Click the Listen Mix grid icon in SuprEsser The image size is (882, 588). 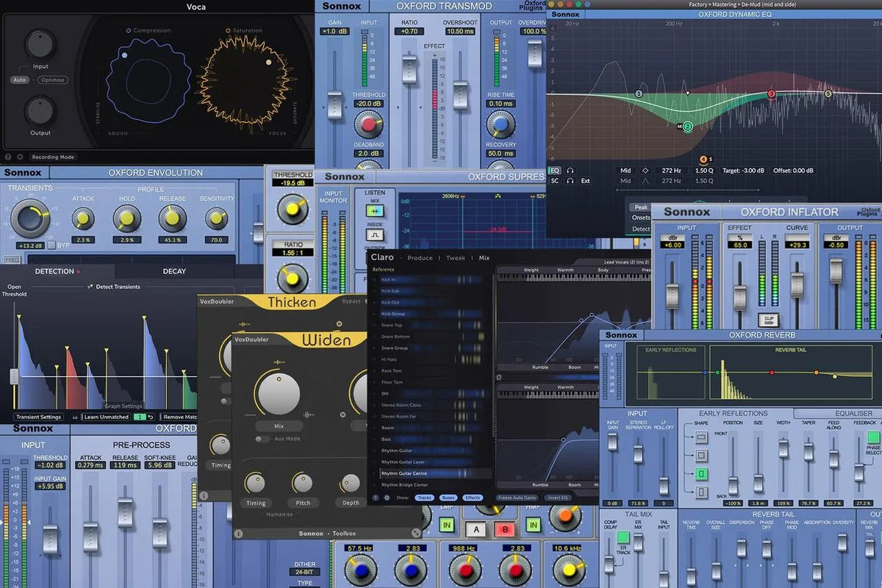[375, 211]
